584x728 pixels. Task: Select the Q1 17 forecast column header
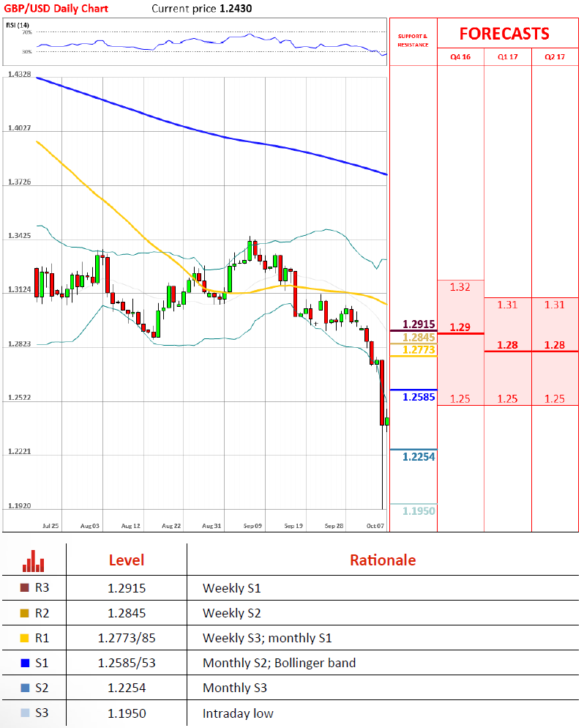(507, 56)
